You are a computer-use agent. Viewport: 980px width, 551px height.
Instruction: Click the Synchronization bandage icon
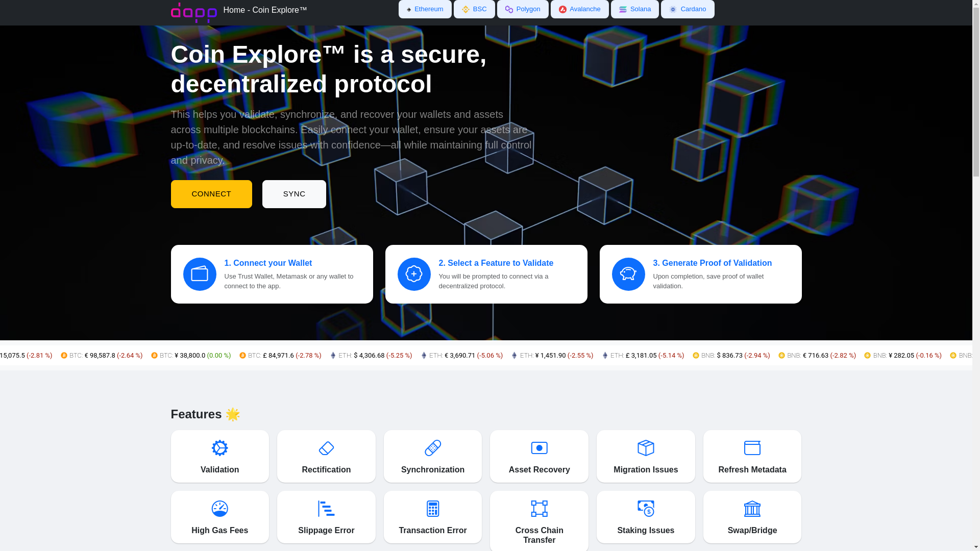(x=433, y=448)
